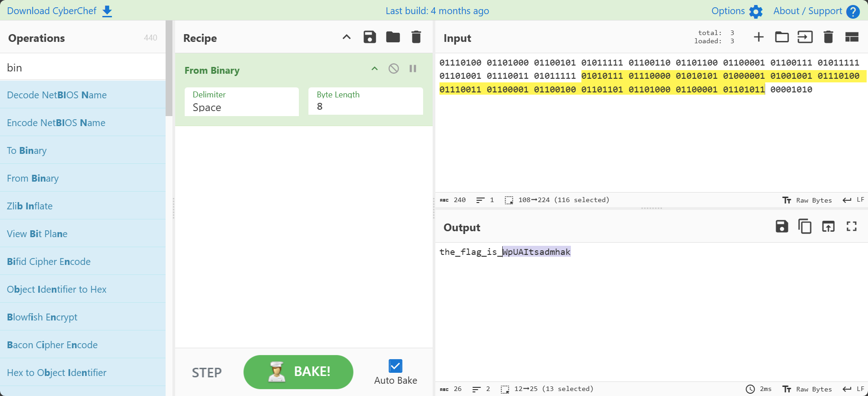Load a saved recipe folder icon
The image size is (868, 396).
pyautogui.click(x=393, y=37)
